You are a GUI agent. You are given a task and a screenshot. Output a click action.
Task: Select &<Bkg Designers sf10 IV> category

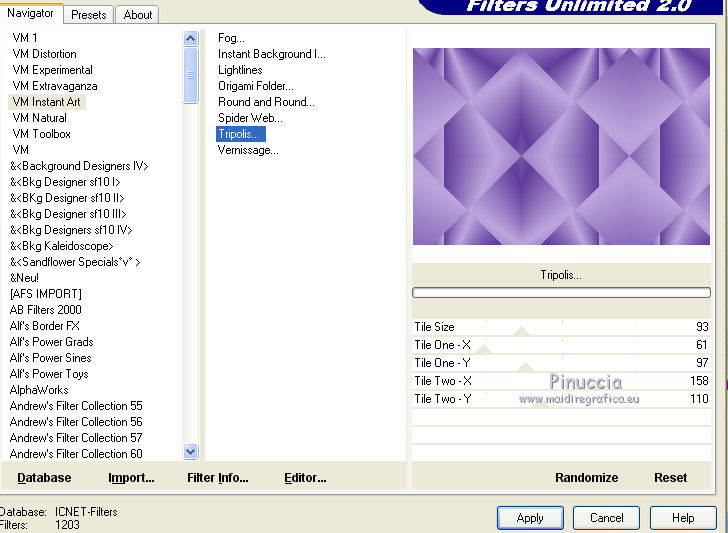click(x=72, y=230)
